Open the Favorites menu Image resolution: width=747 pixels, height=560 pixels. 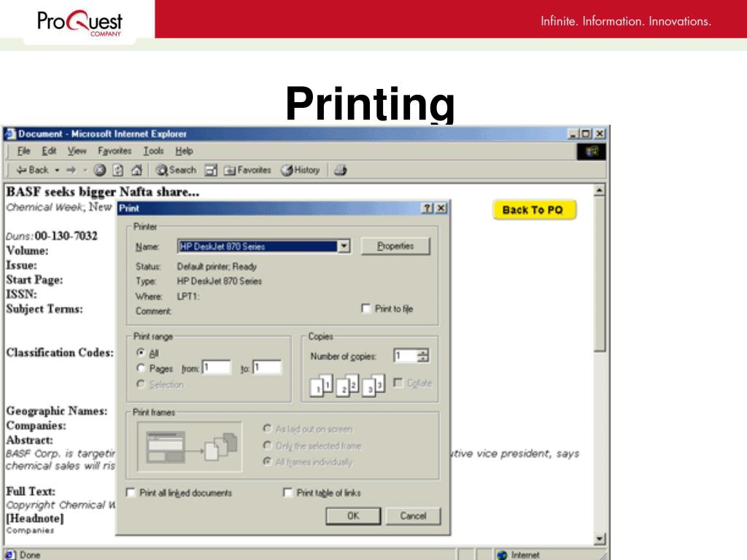click(x=115, y=151)
